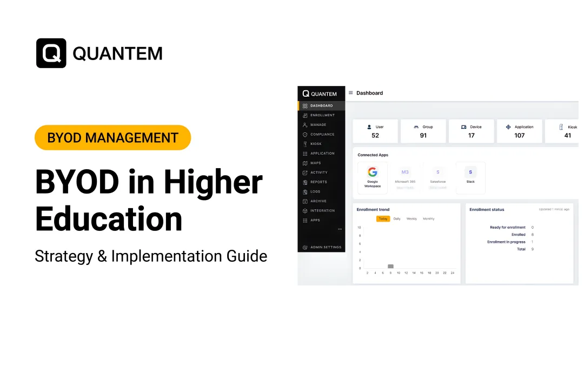Click the Kiosk icon in sidebar
The width and height of the screenshot is (584, 392).
pos(305,144)
